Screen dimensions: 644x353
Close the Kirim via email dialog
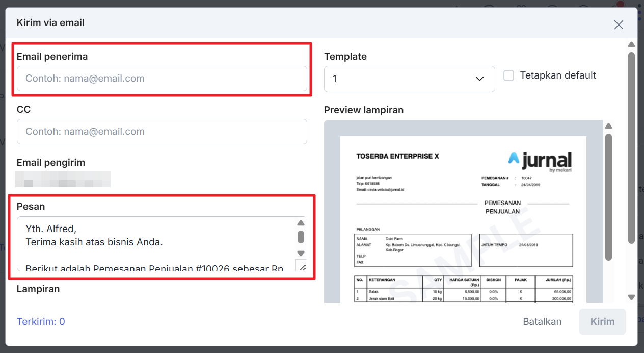tap(619, 24)
